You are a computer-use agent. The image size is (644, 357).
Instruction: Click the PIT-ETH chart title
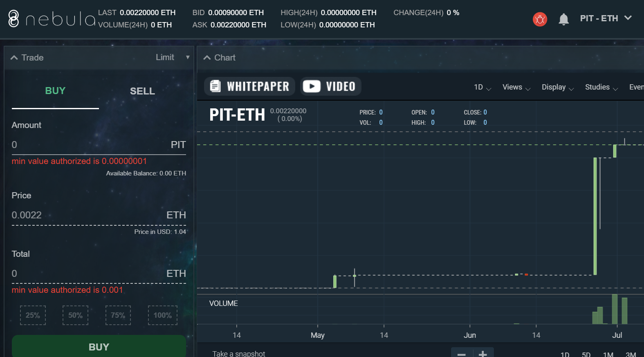[237, 115]
